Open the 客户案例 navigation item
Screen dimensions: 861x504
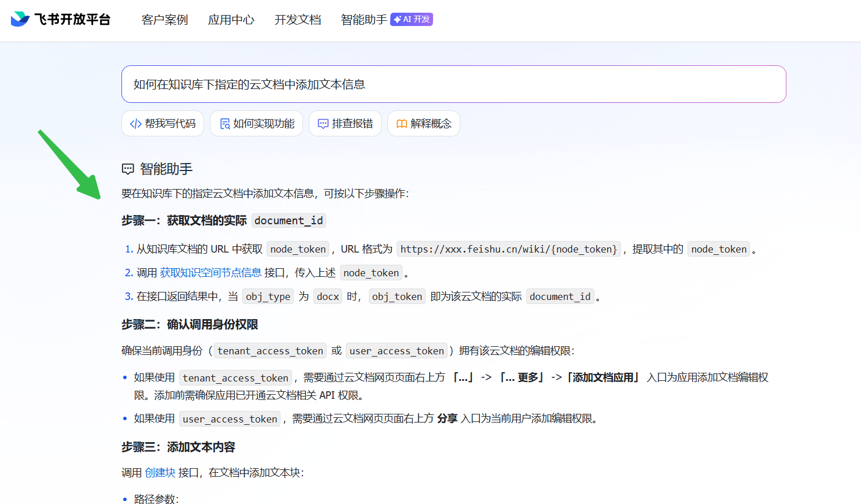coord(165,20)
